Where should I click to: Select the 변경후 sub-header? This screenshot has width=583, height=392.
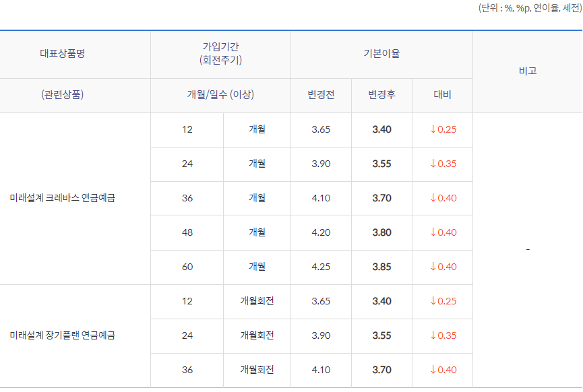381,95
